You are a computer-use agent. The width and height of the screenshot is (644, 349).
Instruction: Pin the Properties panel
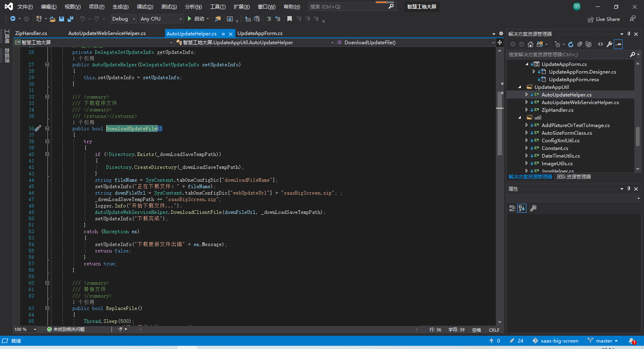[629, 189]
